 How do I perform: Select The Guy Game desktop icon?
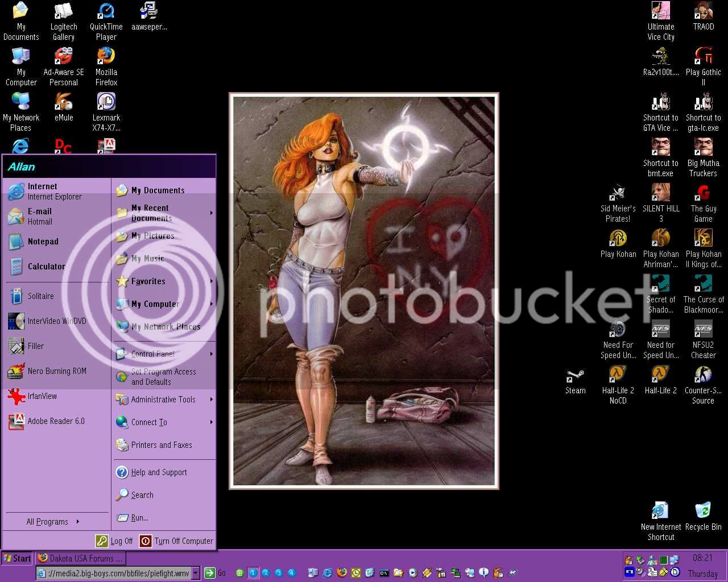[x=704, y=203]
